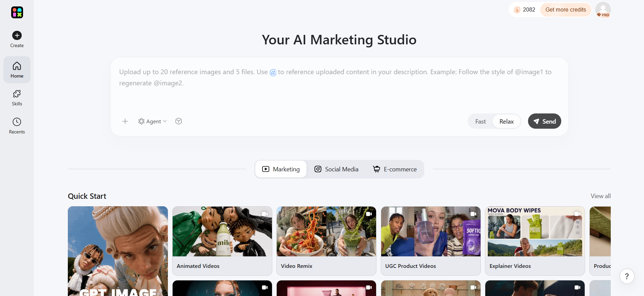Click the @ reference symbol in prompt hint
This screenshot has height=296, width=644.
[x=273, y=72]
